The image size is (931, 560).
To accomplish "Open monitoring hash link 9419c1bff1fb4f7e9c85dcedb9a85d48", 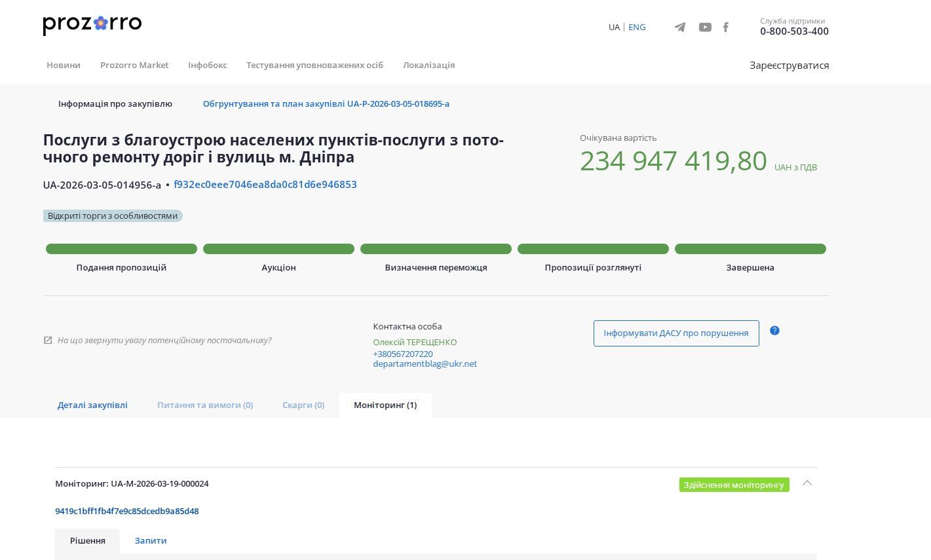I will (x=127, y=511).
